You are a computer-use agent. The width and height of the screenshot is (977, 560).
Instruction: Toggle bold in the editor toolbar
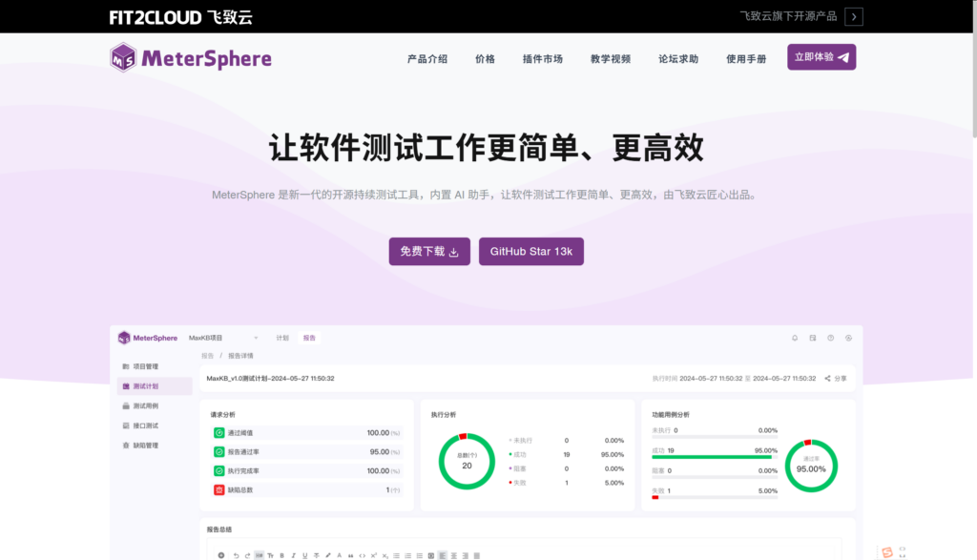[x=281, y=555]
